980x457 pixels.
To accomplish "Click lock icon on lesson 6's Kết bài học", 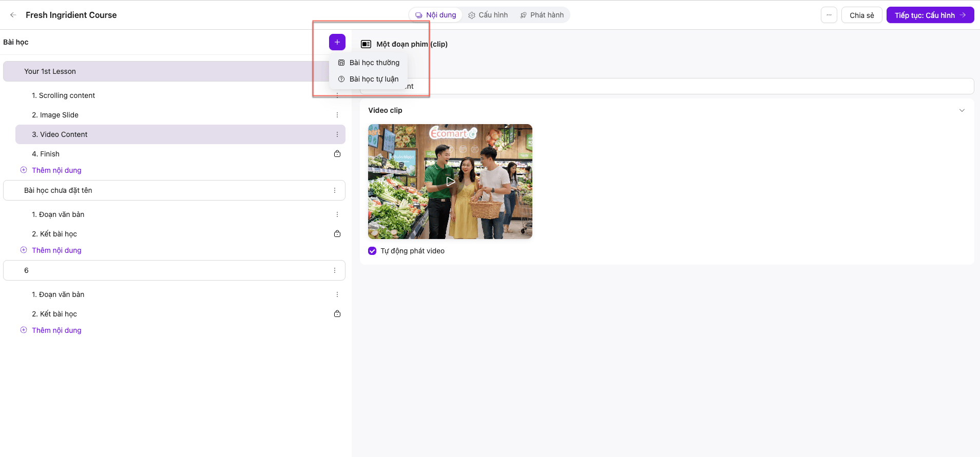I will 337,314.
